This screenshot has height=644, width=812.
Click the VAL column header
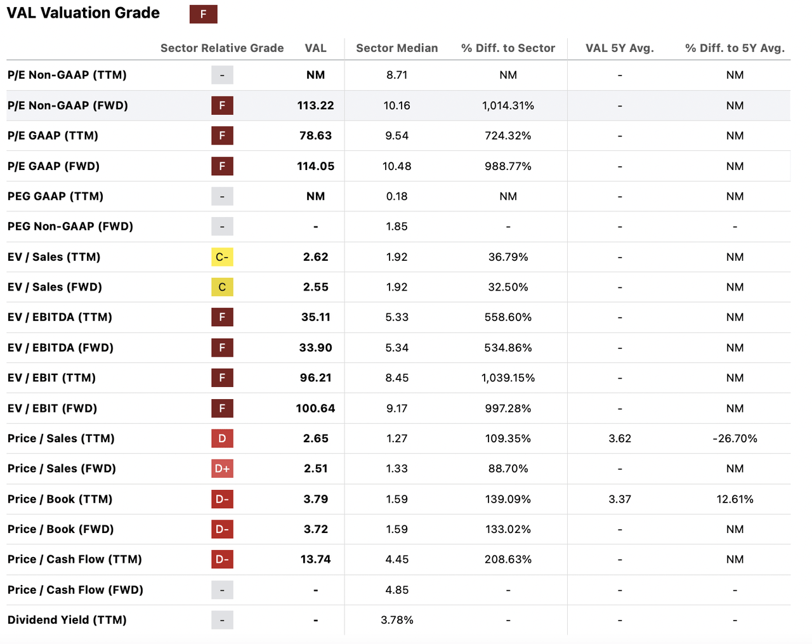tap(315, 48)
